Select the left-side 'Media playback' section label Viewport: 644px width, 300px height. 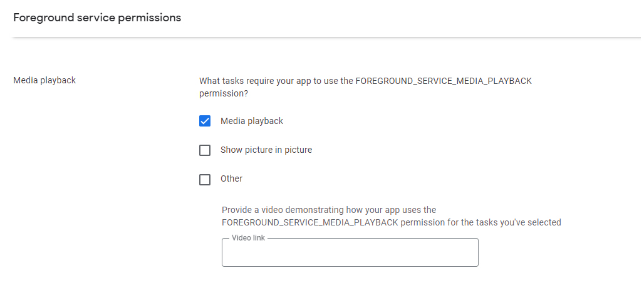pyautogui.click(x=44, y=80)
